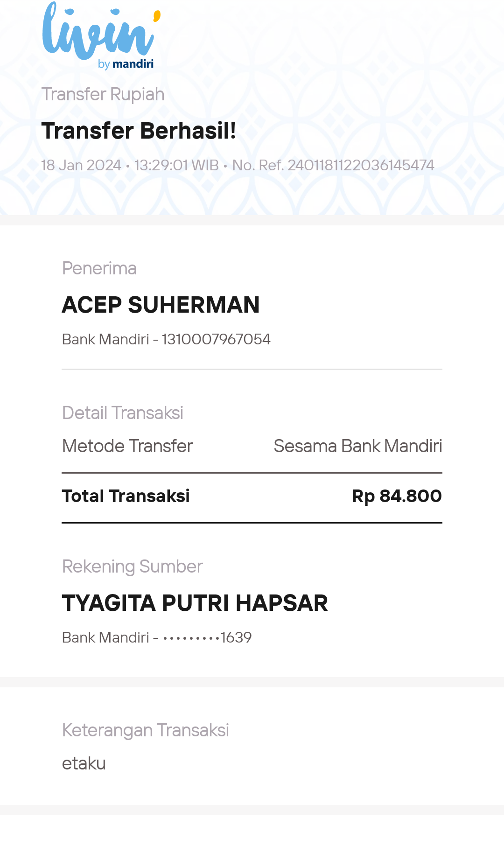Tap the Livin' by Mandiri logo
The height and width of the screenshot is (846, 504).
pos(101,36)
